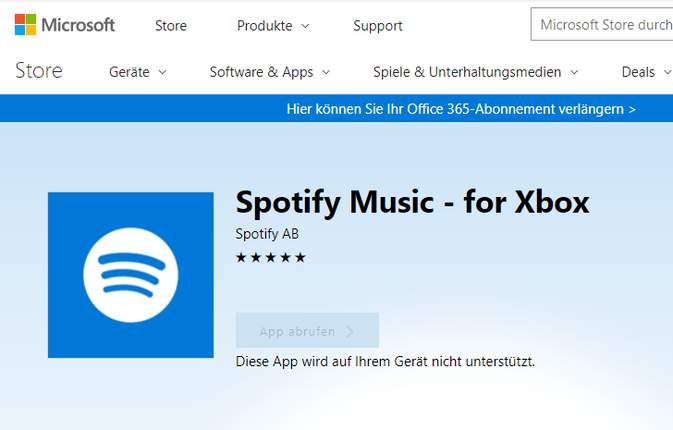
Task: Click arrow icon in App abrufen button
Action: tap(350, 331)
